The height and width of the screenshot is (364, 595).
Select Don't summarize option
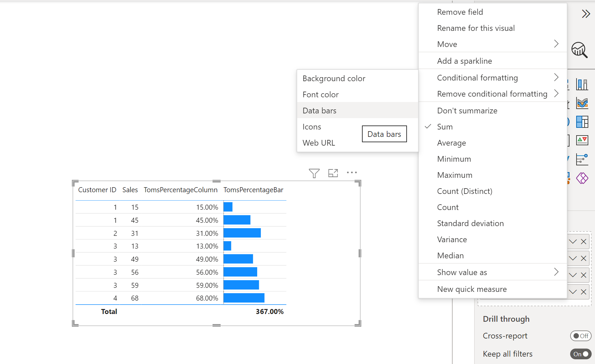pyautogui.click(x=493, y=111)
